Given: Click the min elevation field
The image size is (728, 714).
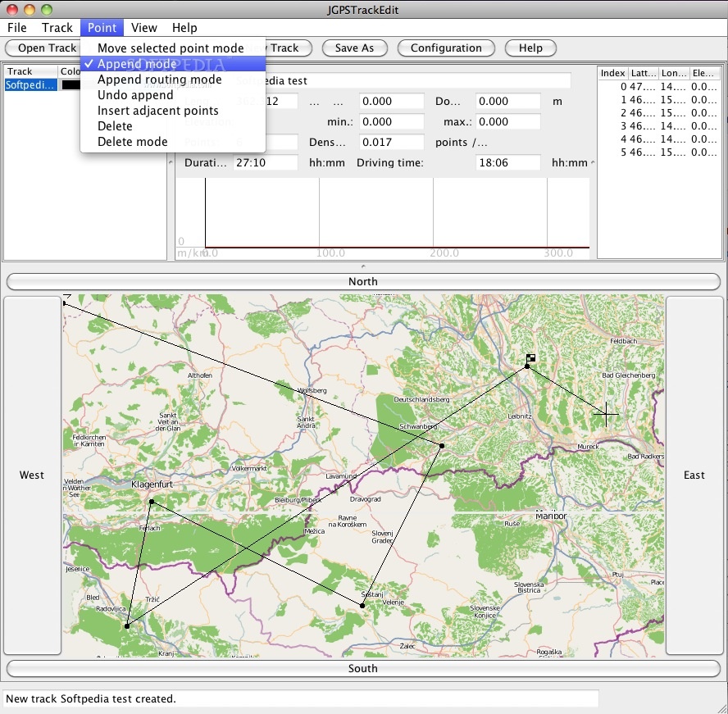Looking at the screenshot, I should [x=391, y=121].
